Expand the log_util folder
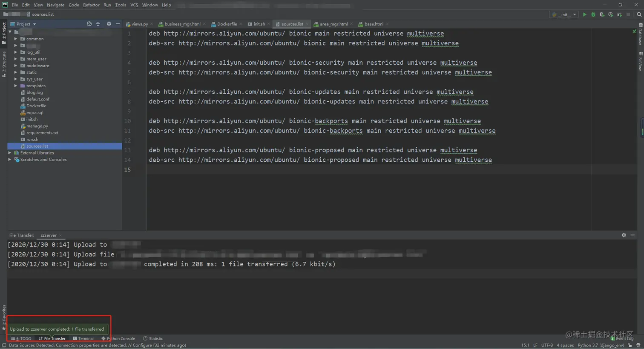The image size is (644, 349). coord(16,52)
